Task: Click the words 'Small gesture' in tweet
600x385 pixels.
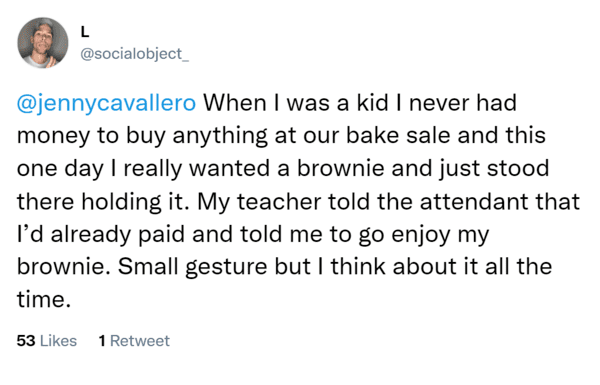Action: [x=192, y=267]
